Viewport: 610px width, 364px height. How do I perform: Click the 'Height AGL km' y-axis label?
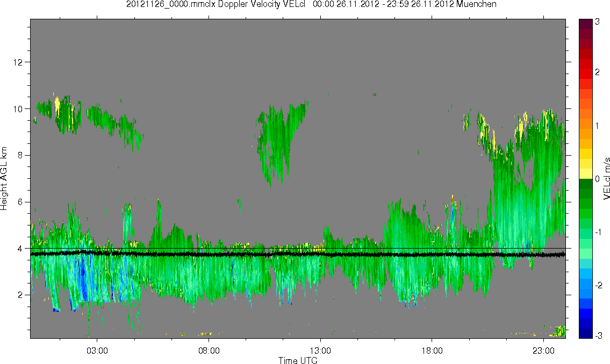[4, 178]
